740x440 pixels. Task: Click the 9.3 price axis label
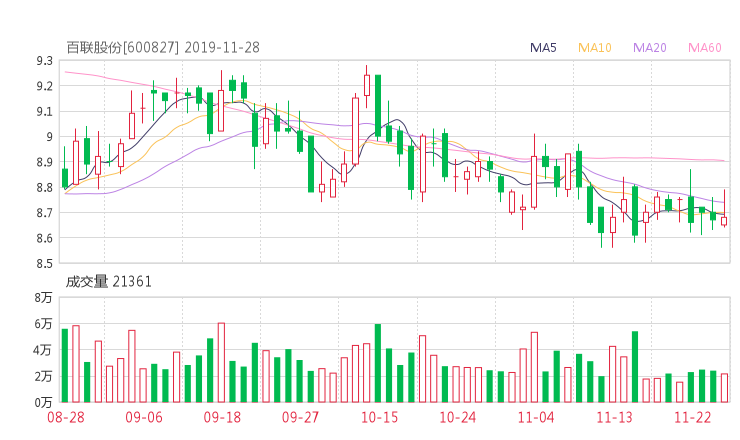(44, 61)
